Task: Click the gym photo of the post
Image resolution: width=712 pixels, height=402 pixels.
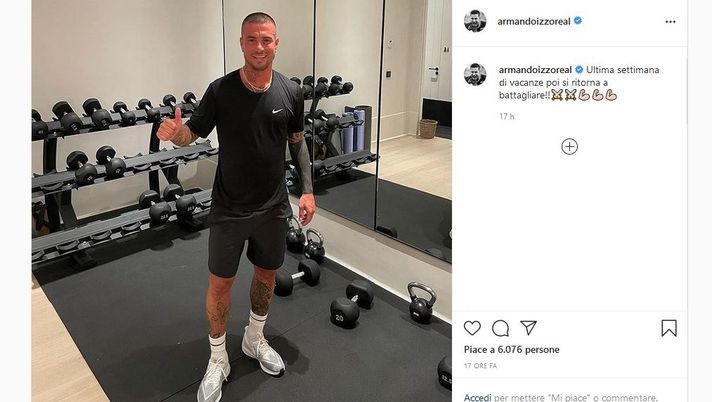Action: tap(242, 201)
